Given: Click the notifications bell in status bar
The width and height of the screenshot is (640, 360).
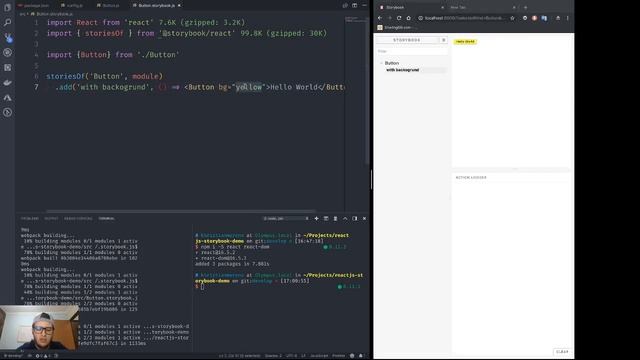Looking at the screenshot, I should pyautogui.click(x=361, y=356).
